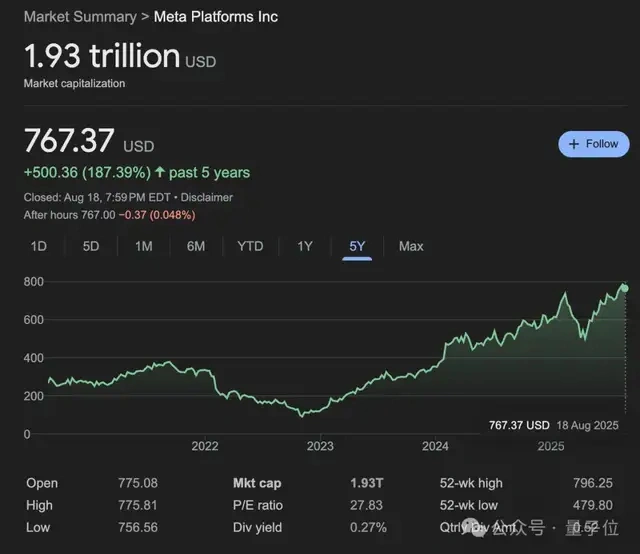The width and height of the screenshot is (640, 554).
Task: Click the Div yield row label
Action: point(258,527)
